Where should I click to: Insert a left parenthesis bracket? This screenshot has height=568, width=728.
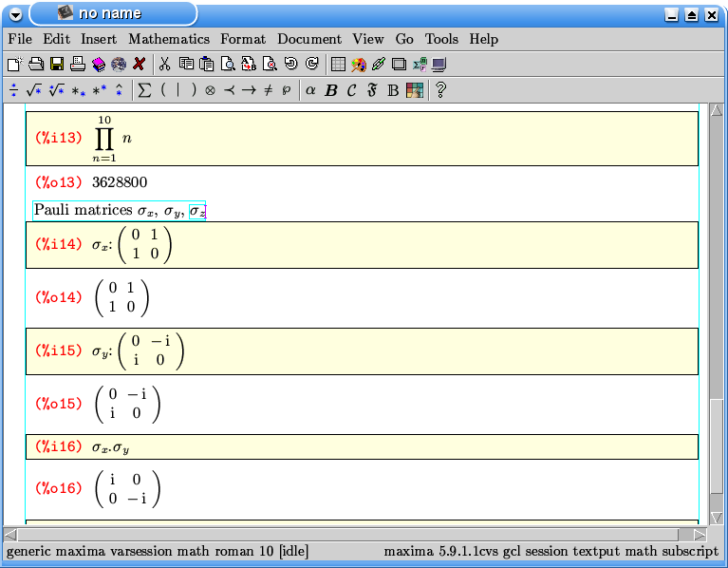(x=163, y=89)
